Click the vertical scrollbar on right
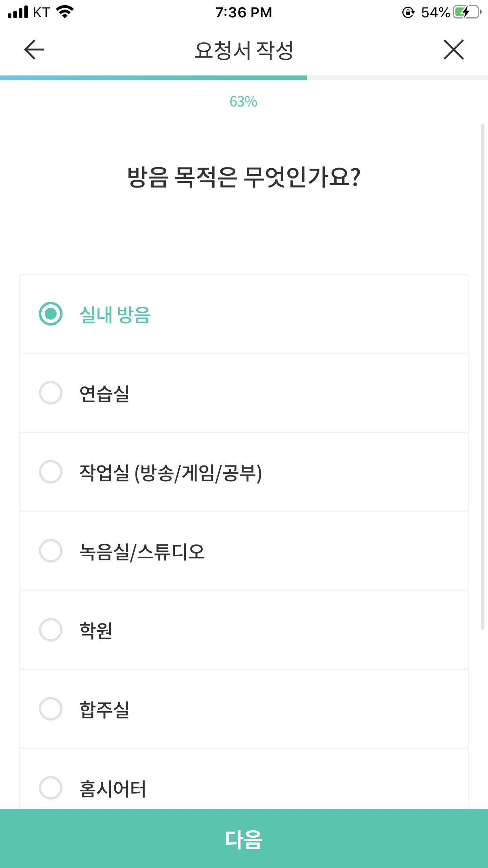The width and height of the screenshot is (488, 868). point(482,377)
